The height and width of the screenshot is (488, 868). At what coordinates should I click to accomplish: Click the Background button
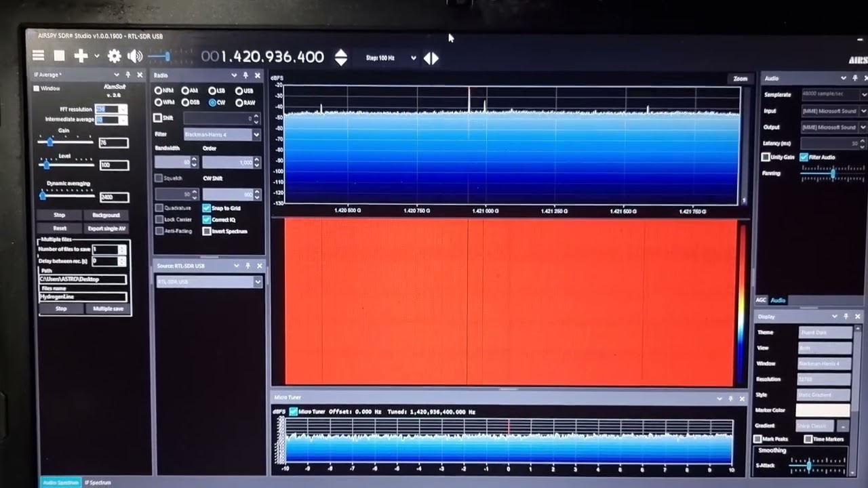point(106,216)
